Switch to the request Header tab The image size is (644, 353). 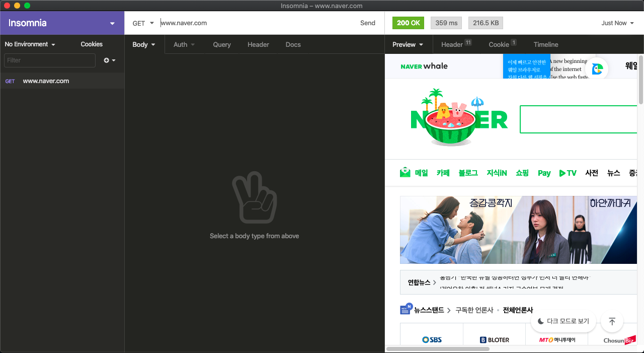[x=258, y=44]
